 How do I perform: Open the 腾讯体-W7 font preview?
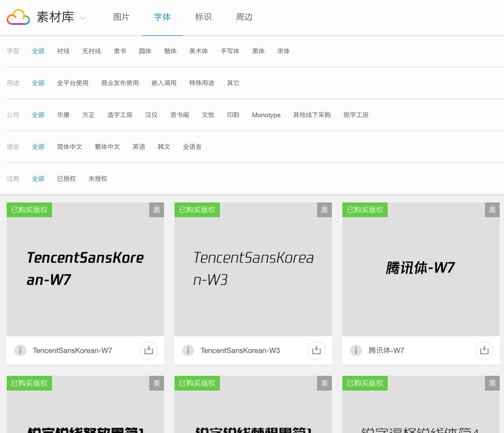pyautogui.click(x=421, y=269)
